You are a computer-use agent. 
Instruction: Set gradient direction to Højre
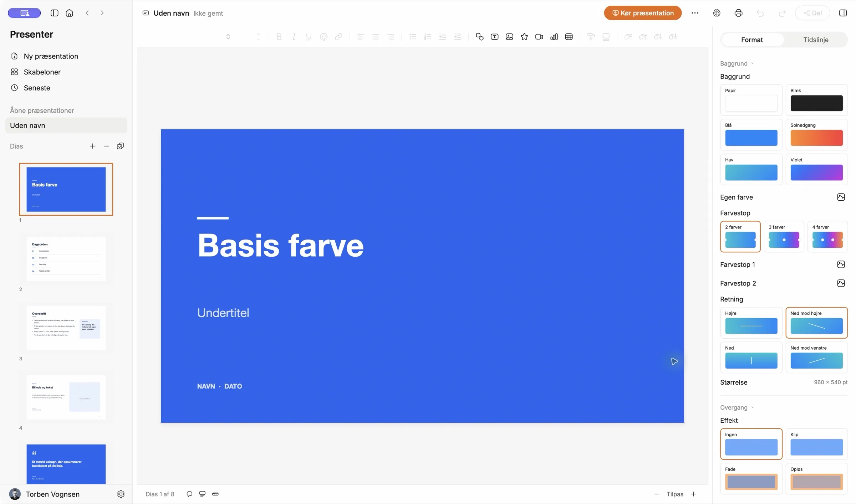click(751, 323)
